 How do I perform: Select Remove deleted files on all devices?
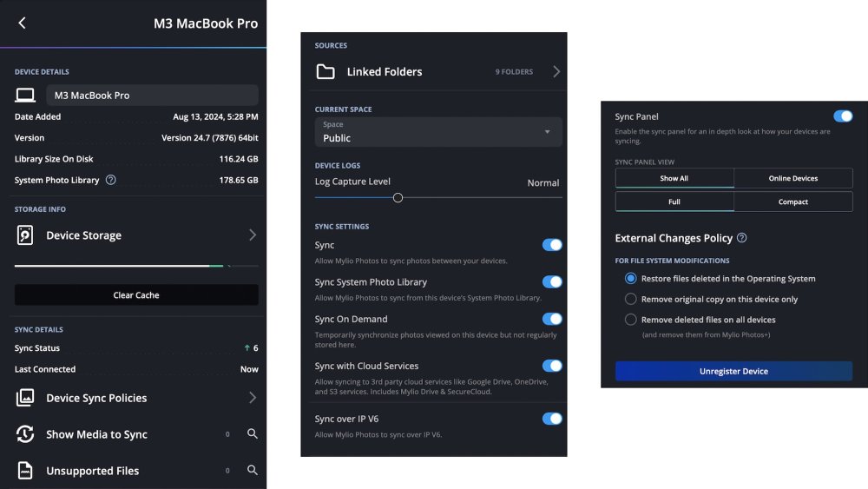pyautogui.click(x=630, y=320)
